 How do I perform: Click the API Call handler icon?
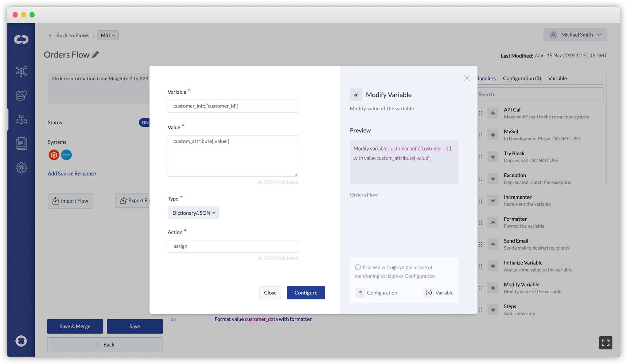[493, 113]
